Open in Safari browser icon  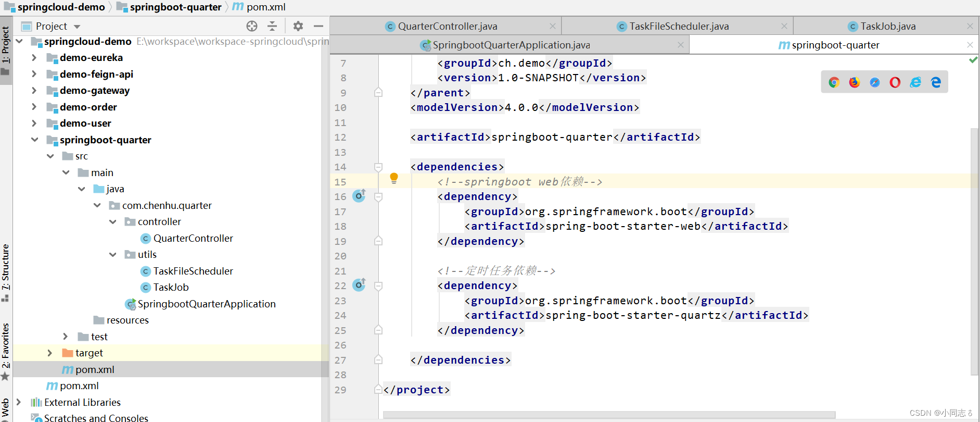(x=875, y=82)
